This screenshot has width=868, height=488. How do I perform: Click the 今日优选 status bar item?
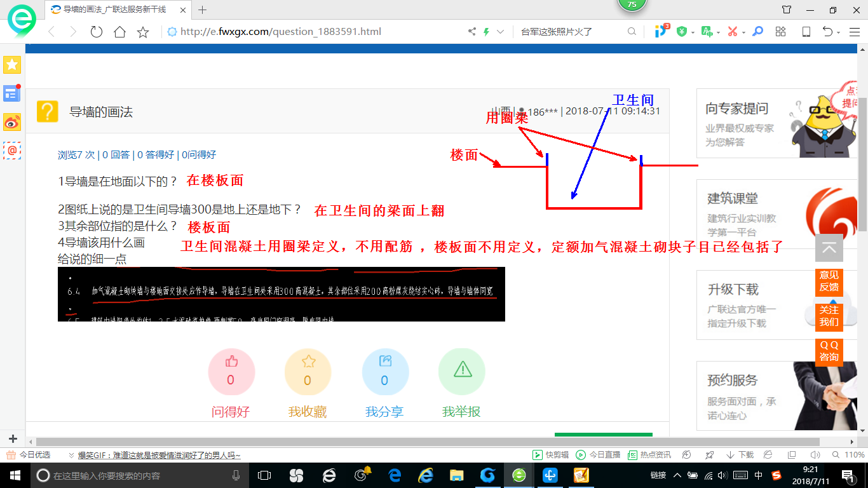tap(29, 455)
